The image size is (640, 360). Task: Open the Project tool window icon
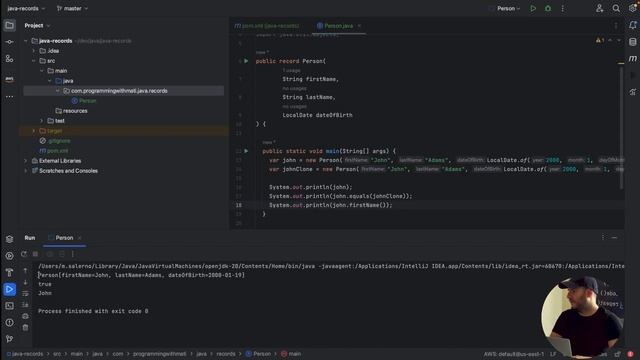pyautogui.click(x=9, y=25)
